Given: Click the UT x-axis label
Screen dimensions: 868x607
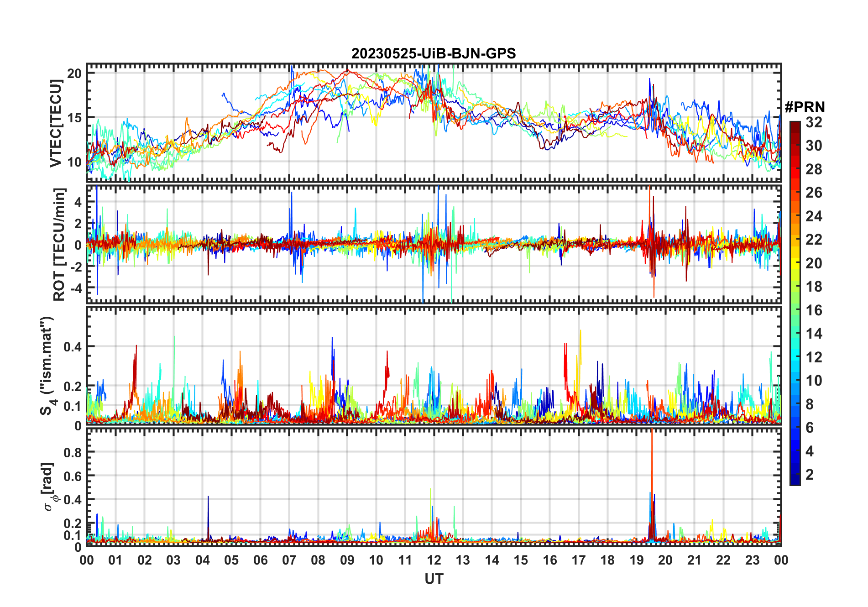Looking at the screenshot, I should [x=434, y=579].
